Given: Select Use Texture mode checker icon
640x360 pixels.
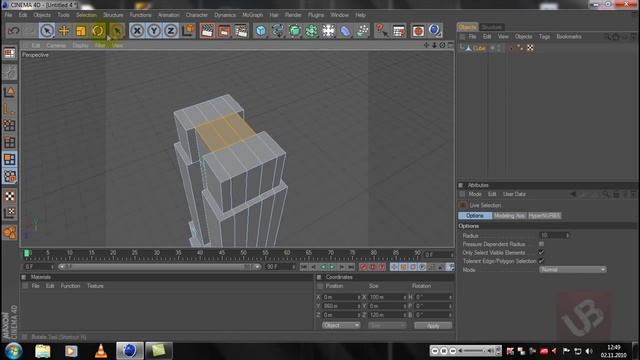Looking at the screenshot, I should (10, 196).
